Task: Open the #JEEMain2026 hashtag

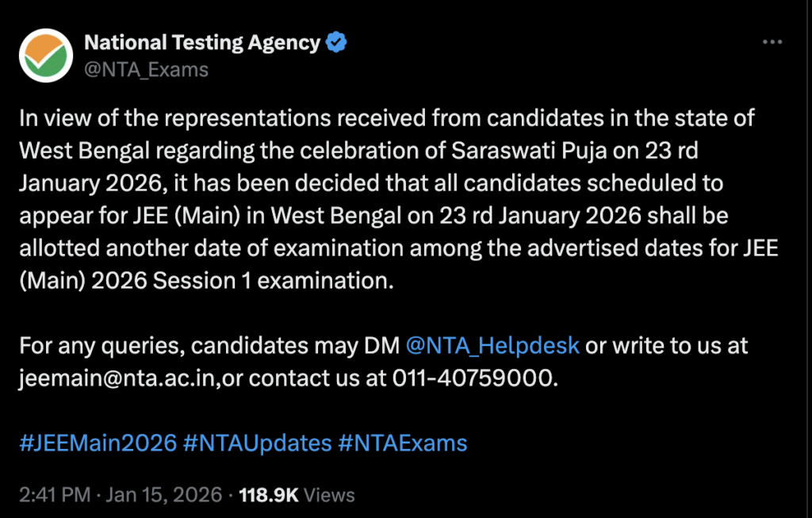Action: coord(98,442)
